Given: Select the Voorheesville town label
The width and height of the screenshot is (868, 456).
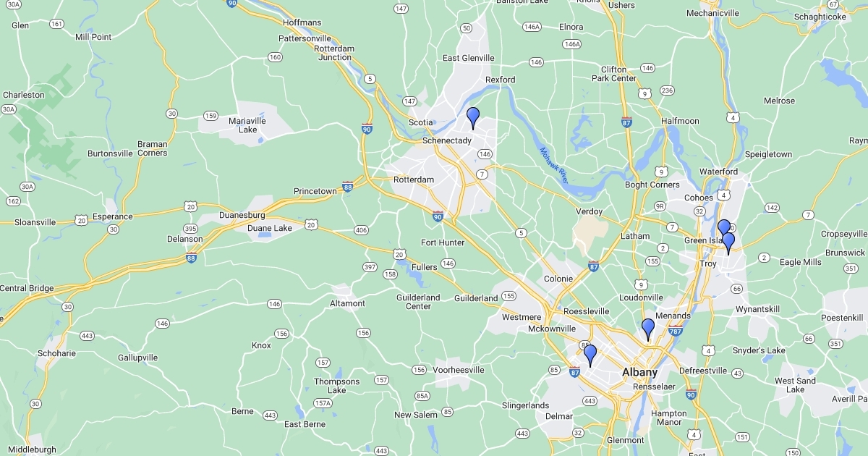Looking at the screenshot, I should click(458, 370).
